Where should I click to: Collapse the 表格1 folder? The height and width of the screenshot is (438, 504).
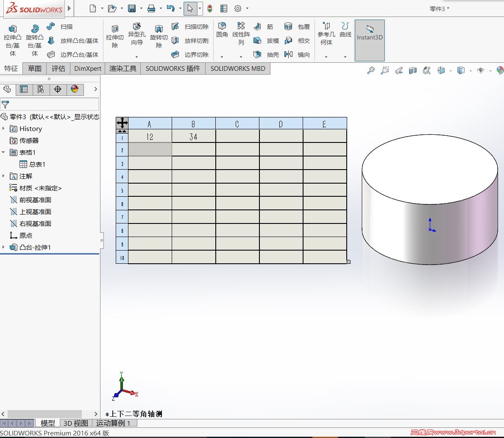click(x=3, y=153)
